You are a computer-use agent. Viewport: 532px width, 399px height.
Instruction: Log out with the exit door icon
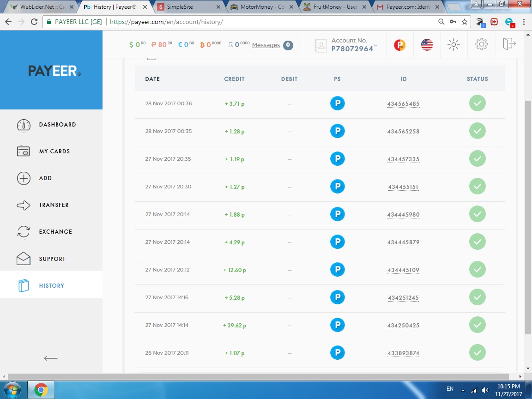coord(509,44)
